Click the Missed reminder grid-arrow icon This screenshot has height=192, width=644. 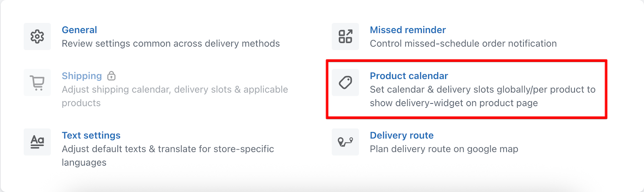(x=345, y=37)
